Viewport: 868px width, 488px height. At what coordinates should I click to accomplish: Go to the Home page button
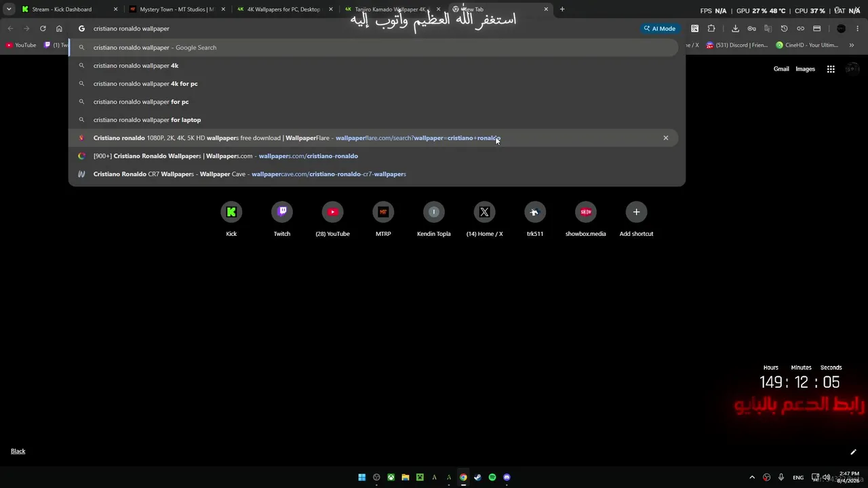tap(59, 28)
